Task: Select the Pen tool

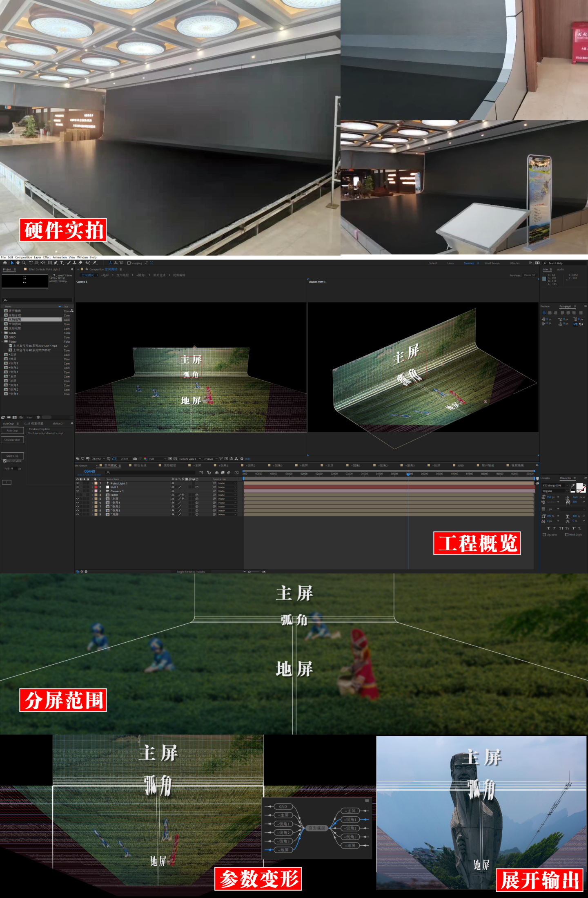Action: coord(56,263)
